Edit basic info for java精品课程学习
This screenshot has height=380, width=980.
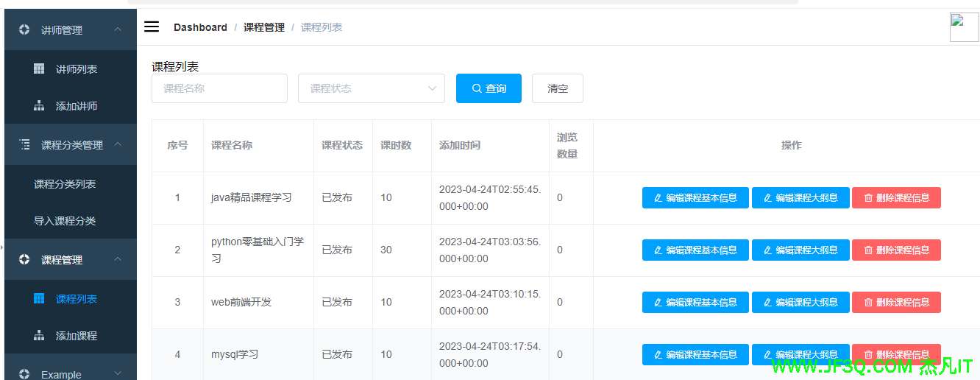click(695, 197)
